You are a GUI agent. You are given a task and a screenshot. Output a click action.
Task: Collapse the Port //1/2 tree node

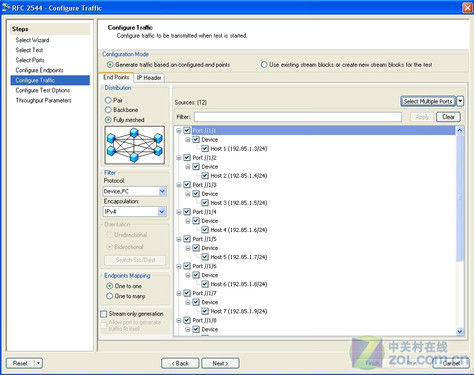pyautogui.click(x=179, y=158)
